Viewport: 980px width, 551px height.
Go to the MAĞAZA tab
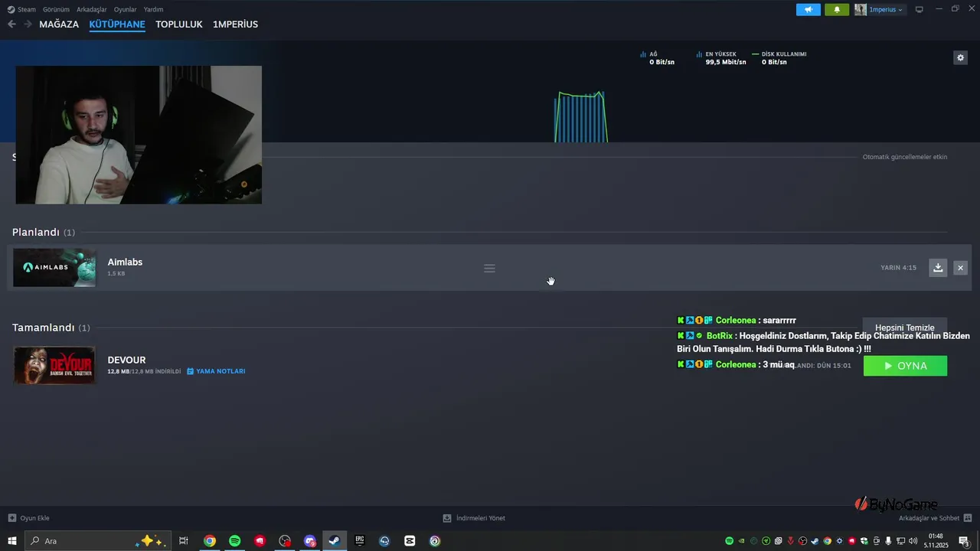point(59,24)
